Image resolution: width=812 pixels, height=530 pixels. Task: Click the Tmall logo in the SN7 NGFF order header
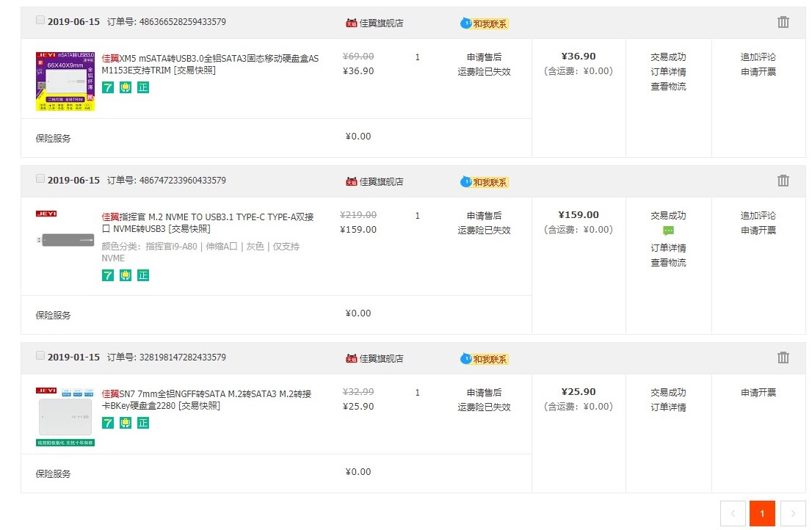352,358
